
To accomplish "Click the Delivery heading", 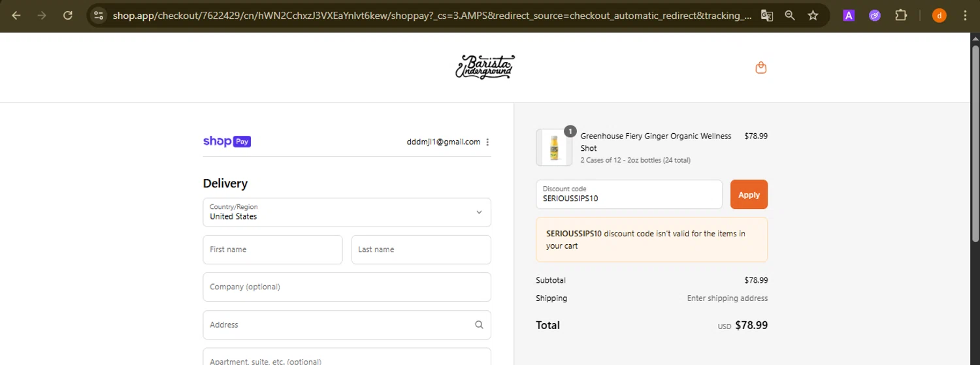I will pyautogui.click(x=225, y=183).
